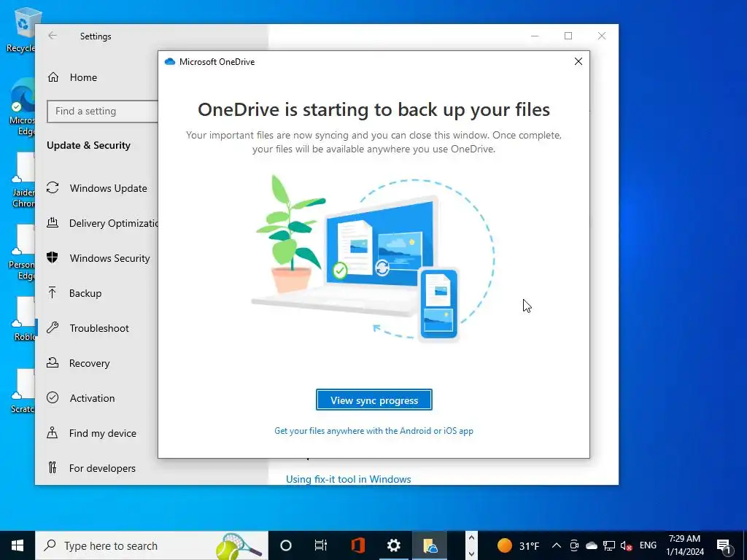Click the taskbar toolbar scroll down arrow

(471, 553)
